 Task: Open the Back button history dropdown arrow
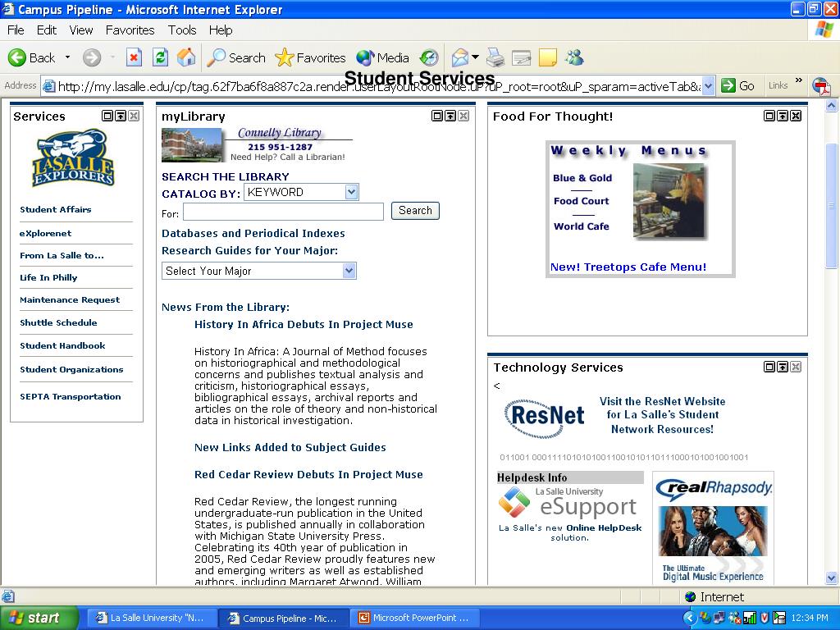(67, 57)
